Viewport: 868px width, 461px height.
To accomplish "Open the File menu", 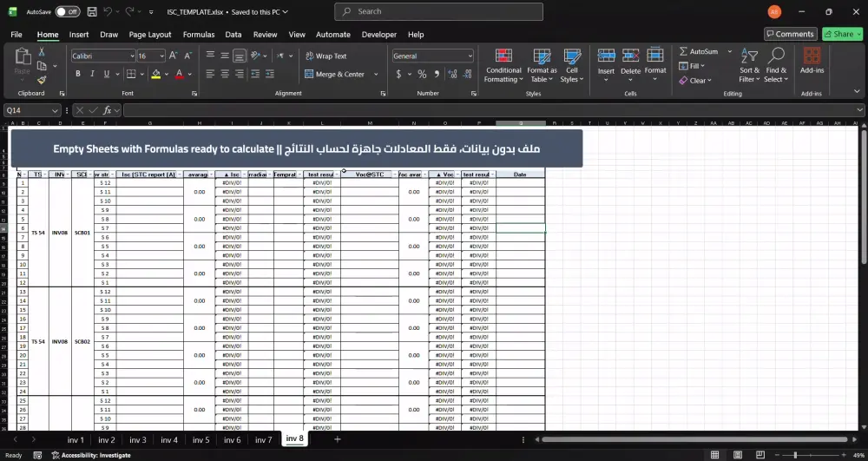I will [16, 35].
